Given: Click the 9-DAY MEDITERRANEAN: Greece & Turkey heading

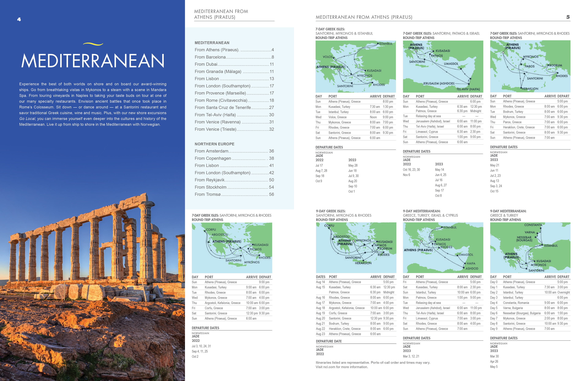Looking at the screenshot, I should pyautogui.click(x=508, y=215).
